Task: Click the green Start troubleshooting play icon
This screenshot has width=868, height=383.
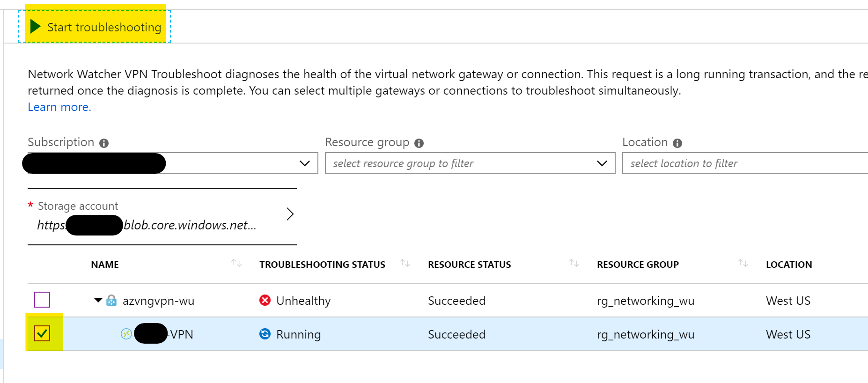Action: [35, 26]
